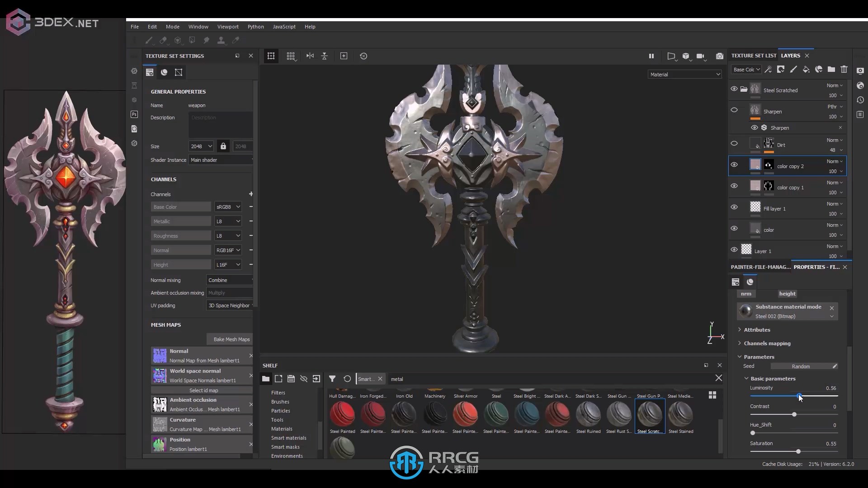Image resolution: width=868 pixels, height=488 pixels.
Task: Select the nrm tab in properties panel
Action: 746,292
